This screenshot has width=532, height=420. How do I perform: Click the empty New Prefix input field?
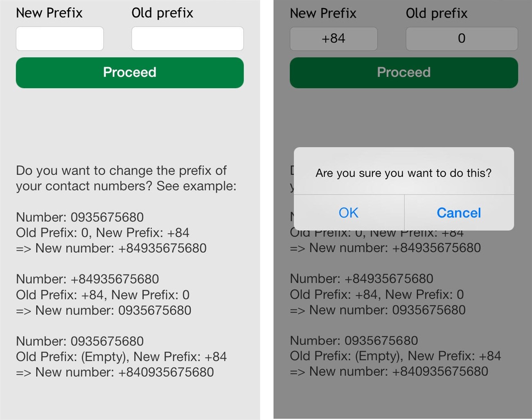60,39
